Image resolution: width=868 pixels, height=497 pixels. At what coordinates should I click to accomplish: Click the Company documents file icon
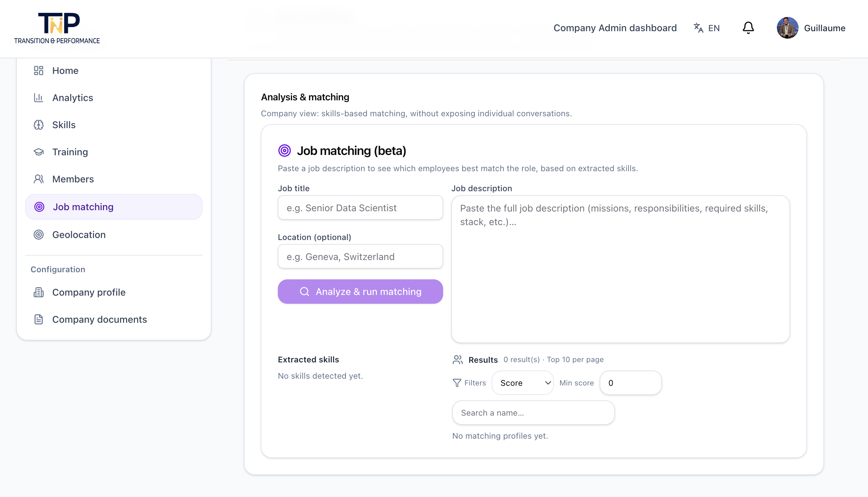click(x=39, y=319)
